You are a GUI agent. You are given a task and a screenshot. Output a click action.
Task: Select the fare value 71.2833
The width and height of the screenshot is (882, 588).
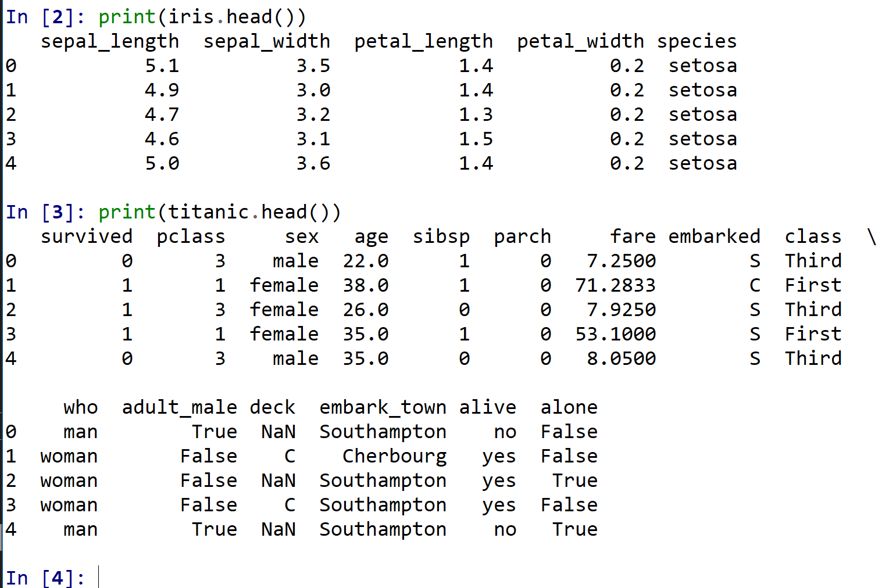point(615,285)
